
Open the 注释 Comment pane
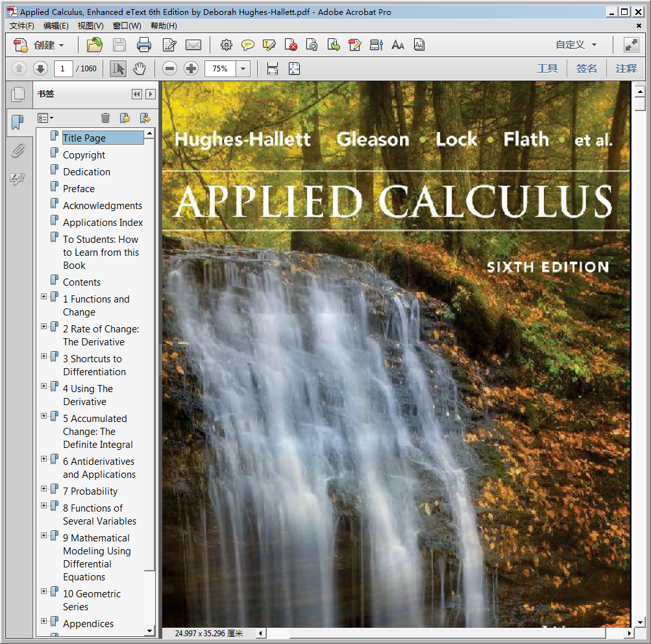pos(626,69)
